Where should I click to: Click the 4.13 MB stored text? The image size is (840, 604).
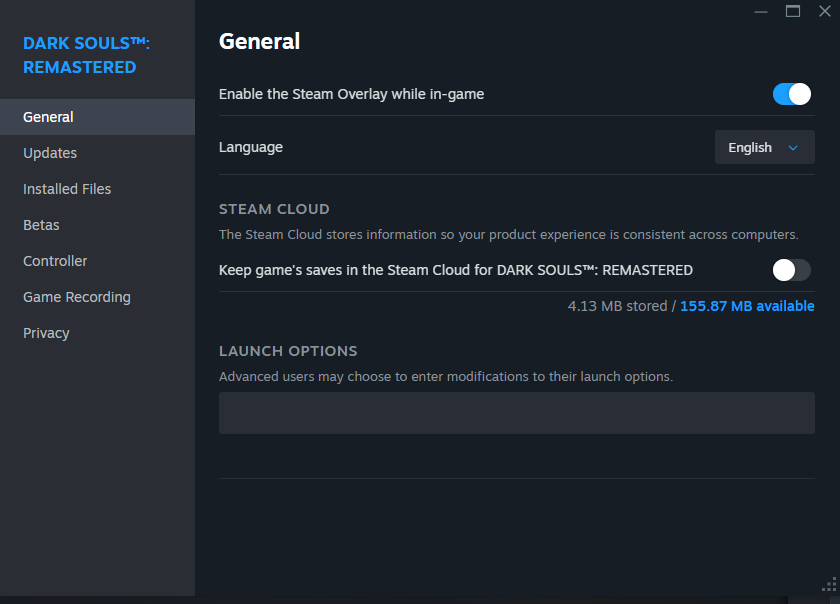(x=617, y=306)
